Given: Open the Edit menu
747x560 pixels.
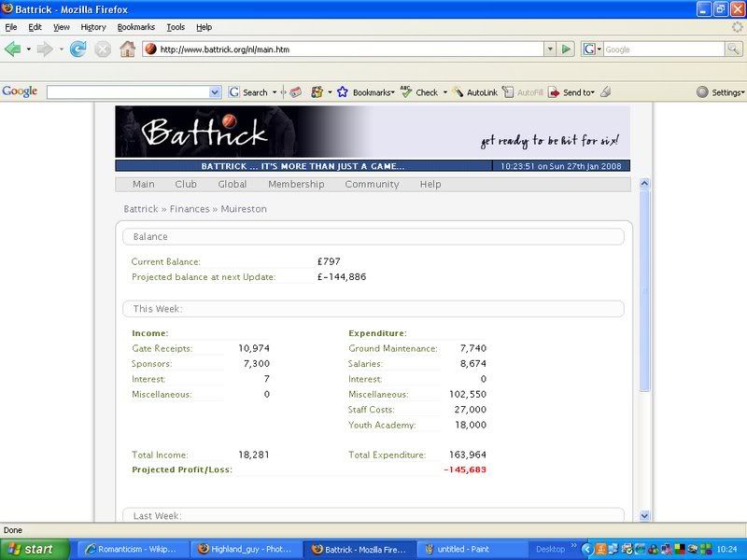Looking at the screenshot, I should [x=35, y=27].
